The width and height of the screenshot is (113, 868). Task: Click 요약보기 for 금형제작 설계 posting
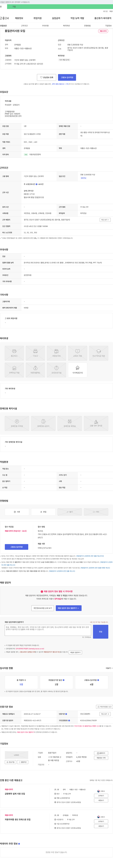click(101, 796)
